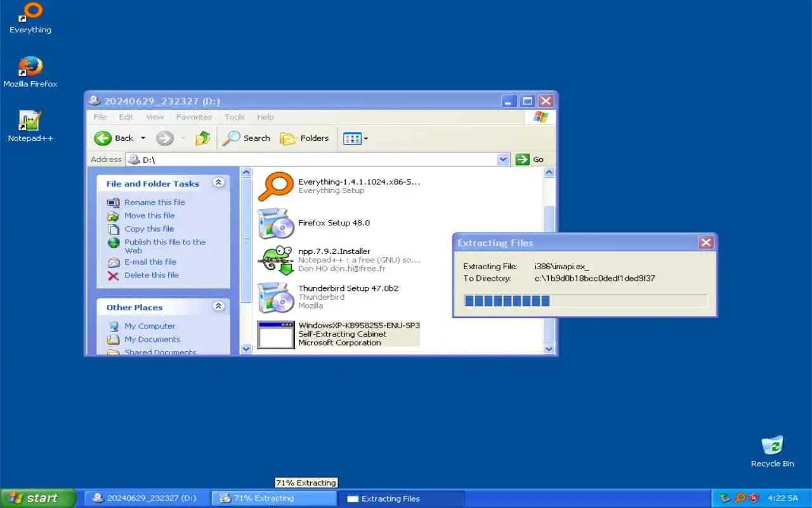Click the Publish to Web globe icon
Viewport: 812px width, 508px height.
[114, 243]
